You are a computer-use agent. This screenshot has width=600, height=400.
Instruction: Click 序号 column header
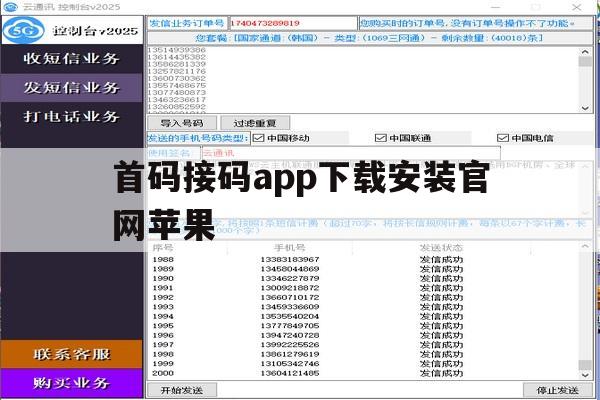(x=163, y=248)
